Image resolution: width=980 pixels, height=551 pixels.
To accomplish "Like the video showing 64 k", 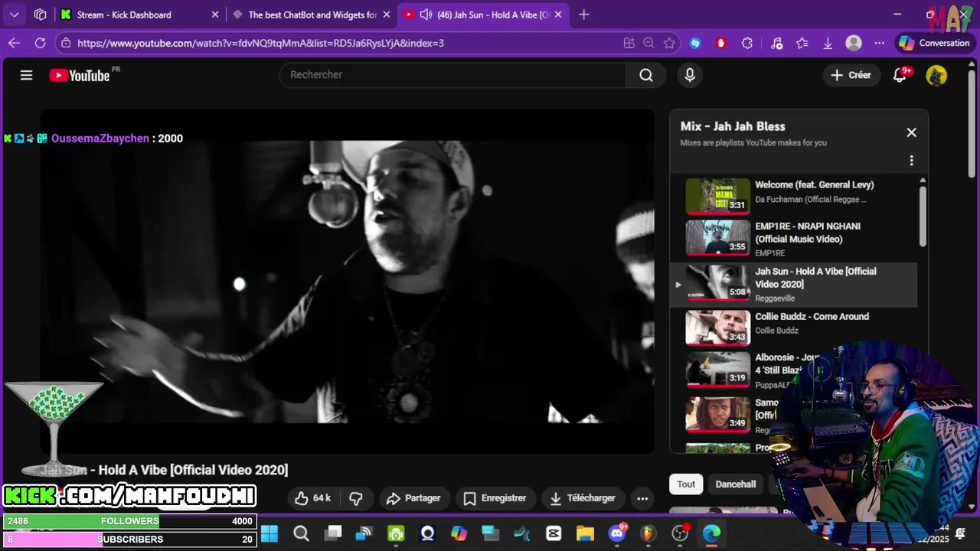I will point(314,498).
